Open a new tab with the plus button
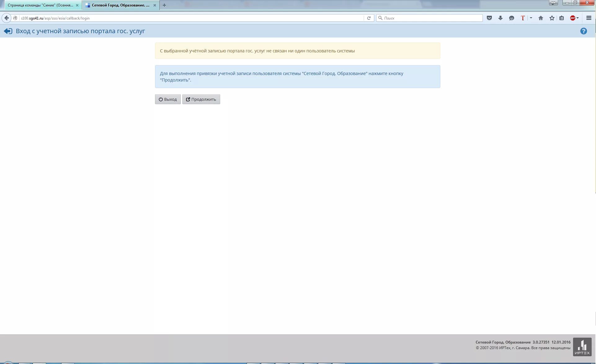The height and width of the screenshot is (364, 596). (164, 5)
